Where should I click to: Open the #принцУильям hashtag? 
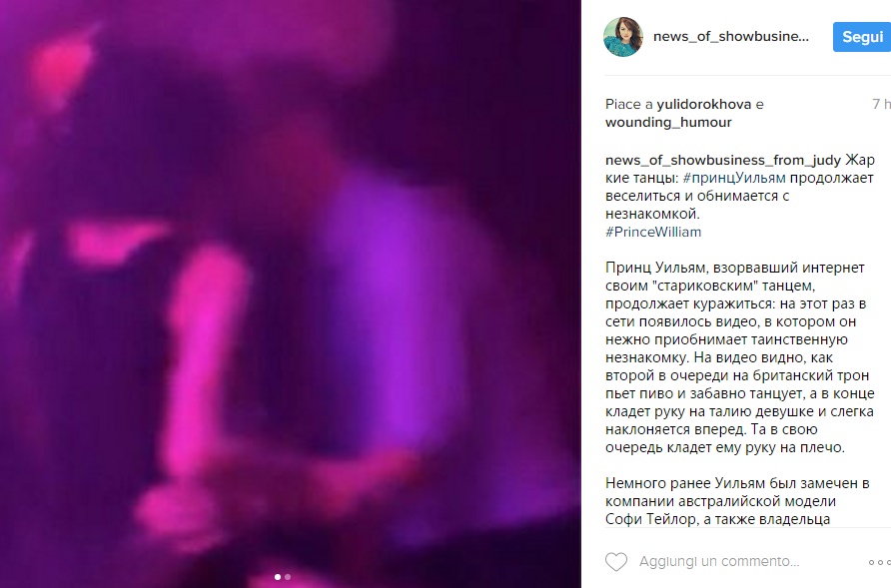[734, 178]
